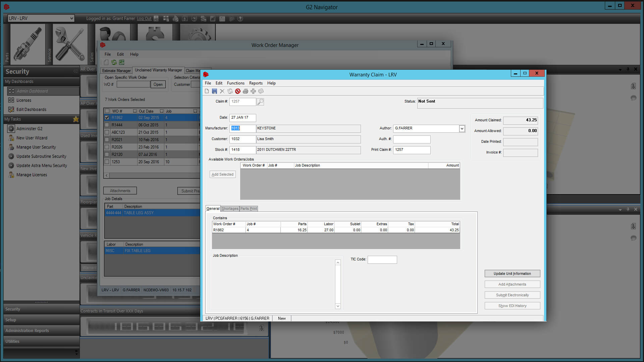Click the left scroll arrow under work orders list

tap(107, 175)
